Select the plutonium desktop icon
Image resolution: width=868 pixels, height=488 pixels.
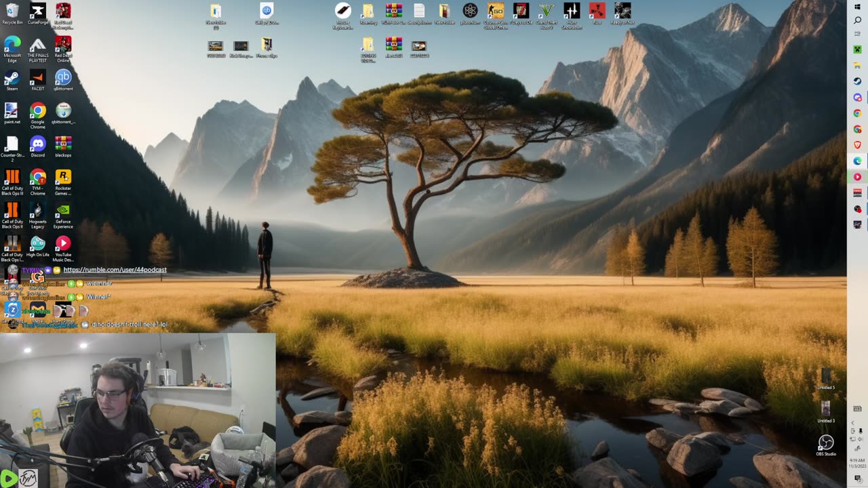pos(470,14)
